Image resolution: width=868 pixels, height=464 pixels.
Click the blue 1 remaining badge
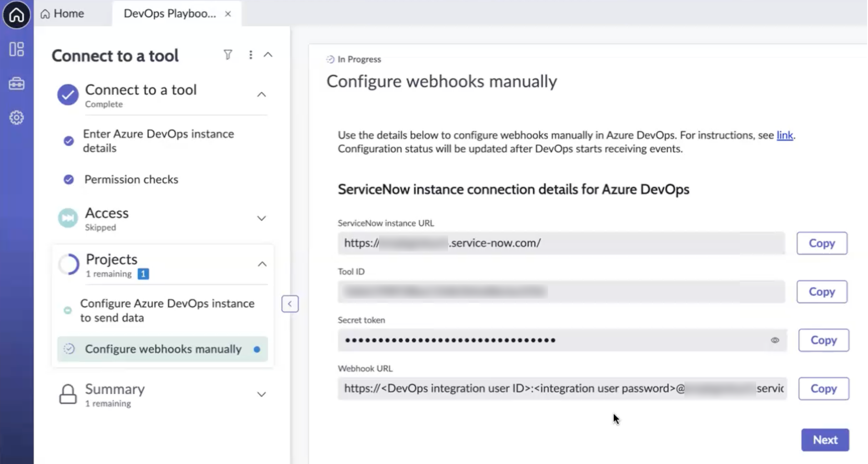coord(143,274)
